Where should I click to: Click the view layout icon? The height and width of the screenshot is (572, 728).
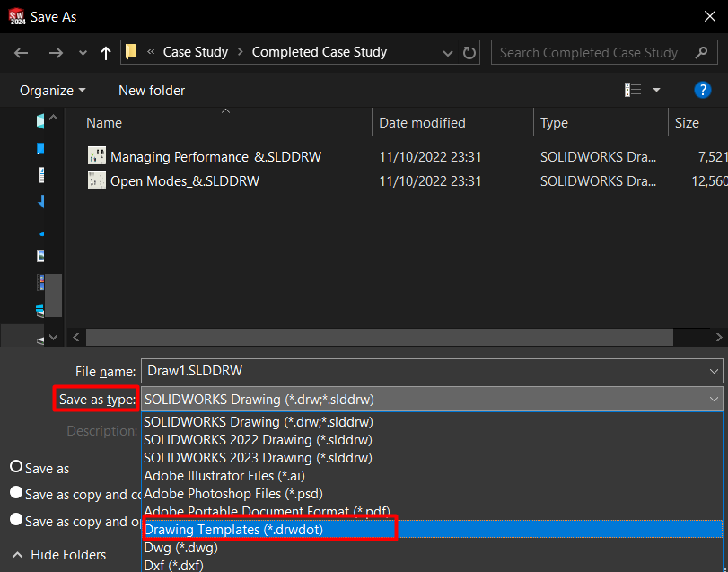point(634,90)
